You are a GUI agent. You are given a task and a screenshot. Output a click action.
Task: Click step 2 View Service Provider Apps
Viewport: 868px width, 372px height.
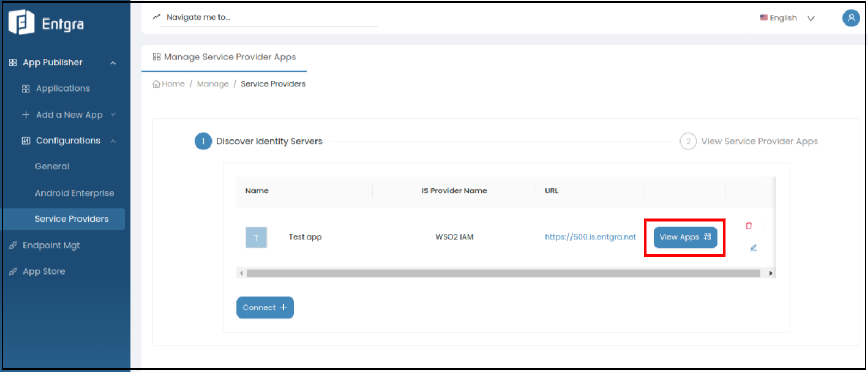749,142
